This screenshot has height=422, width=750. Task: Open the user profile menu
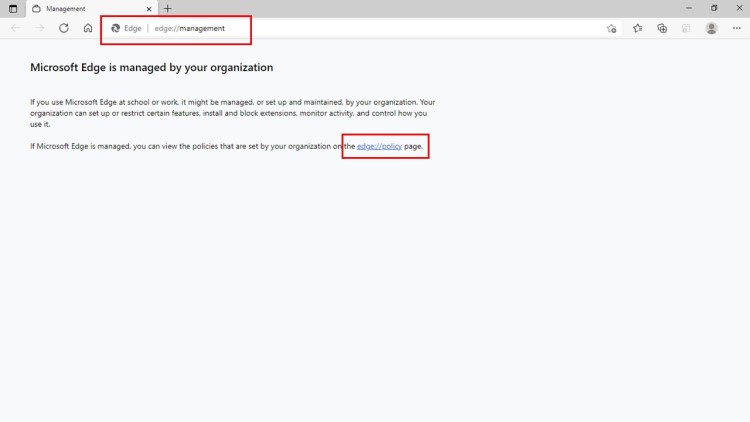[x=711, y=28]
